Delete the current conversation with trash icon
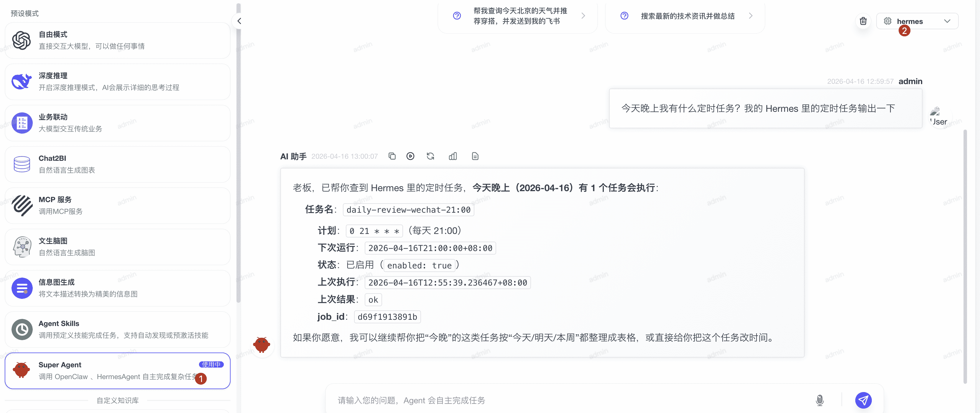 pyautogui.click(x=863, y=21)
